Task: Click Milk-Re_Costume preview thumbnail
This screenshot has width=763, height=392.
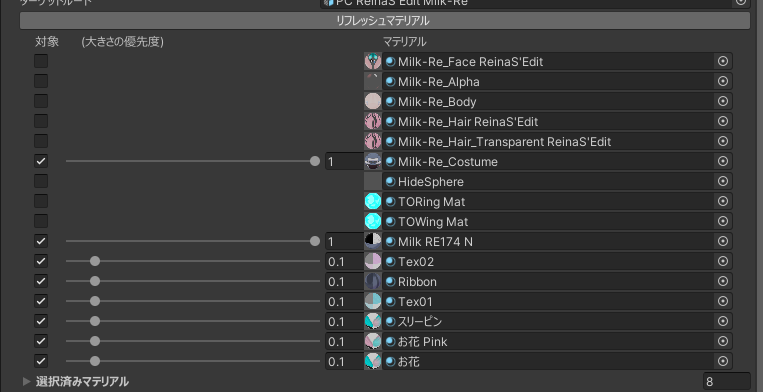Action: 373,161
